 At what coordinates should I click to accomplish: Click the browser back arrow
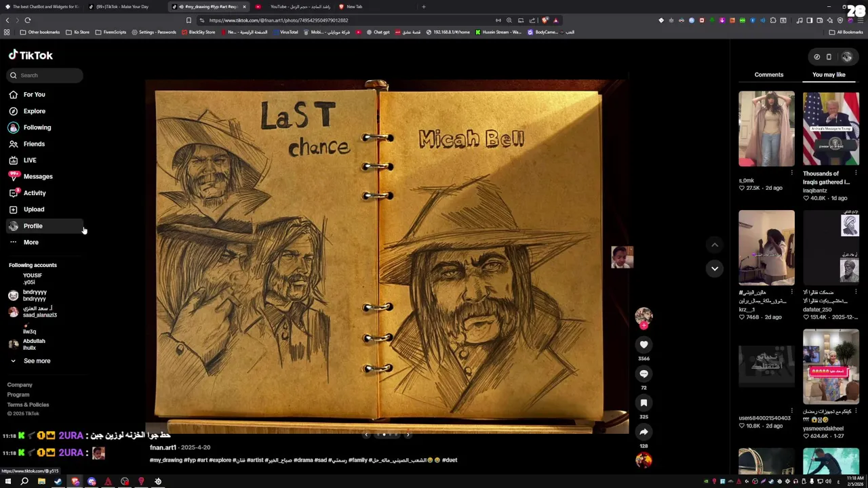[7, 20]
